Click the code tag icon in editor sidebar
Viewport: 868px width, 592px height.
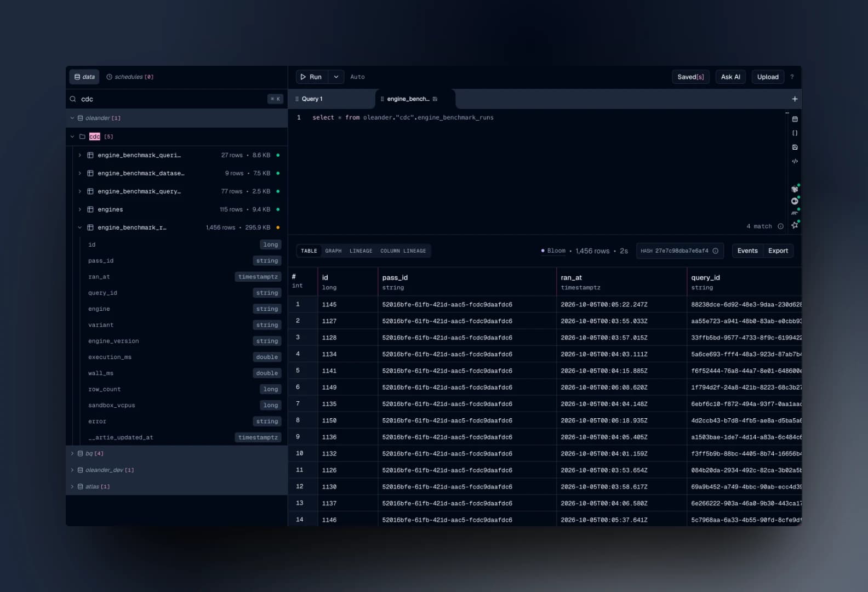pyautogui.click(x=795, y=161)
